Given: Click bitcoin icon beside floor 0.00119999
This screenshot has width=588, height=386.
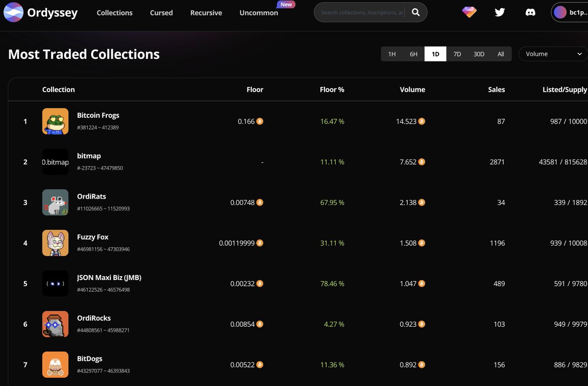Looking at the screenshot, I should point(260,243).
